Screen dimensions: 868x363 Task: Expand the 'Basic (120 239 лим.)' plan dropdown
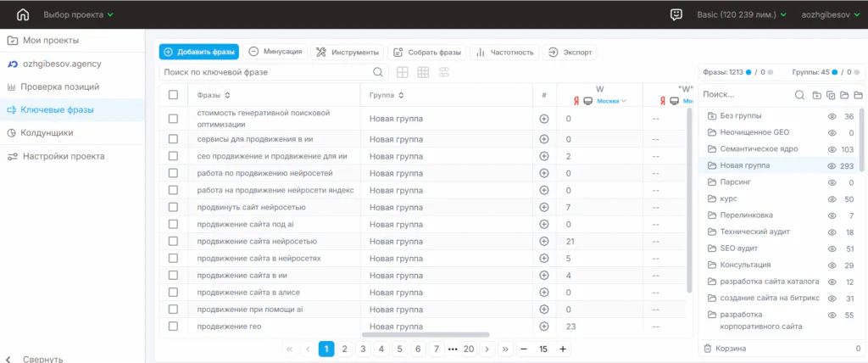(742, 15)
